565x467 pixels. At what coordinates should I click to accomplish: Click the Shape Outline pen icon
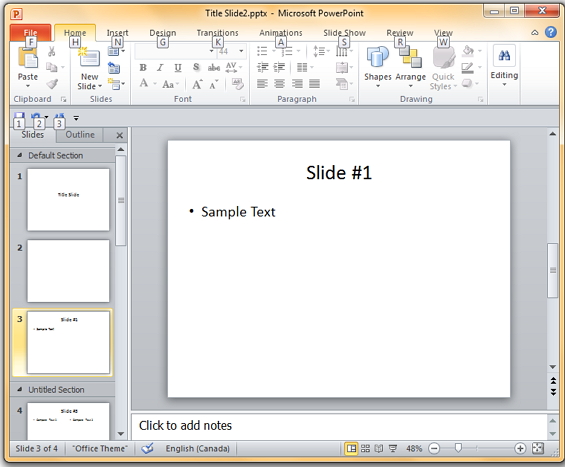coord(467,67)
